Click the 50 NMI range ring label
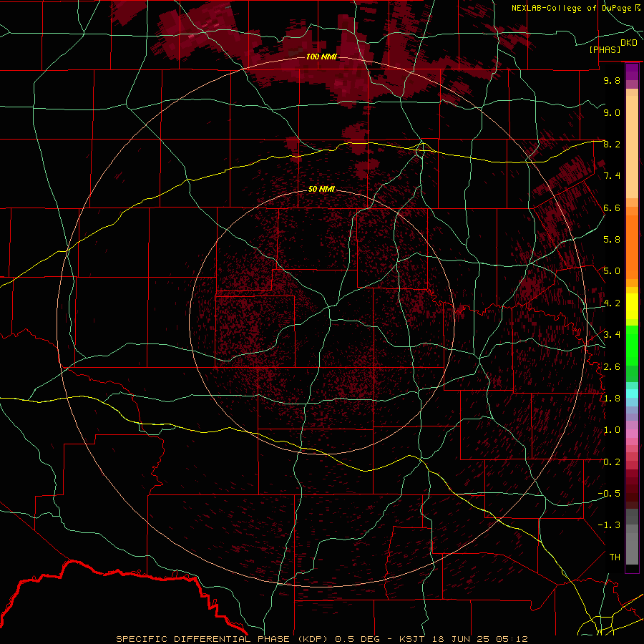The width and height of the screenshot is (644, 644). tap(321, 190)
